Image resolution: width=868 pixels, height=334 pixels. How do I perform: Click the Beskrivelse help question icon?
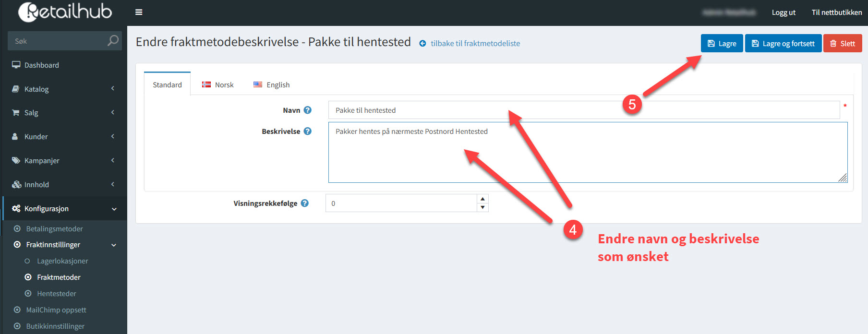click(x=308, y=131)
